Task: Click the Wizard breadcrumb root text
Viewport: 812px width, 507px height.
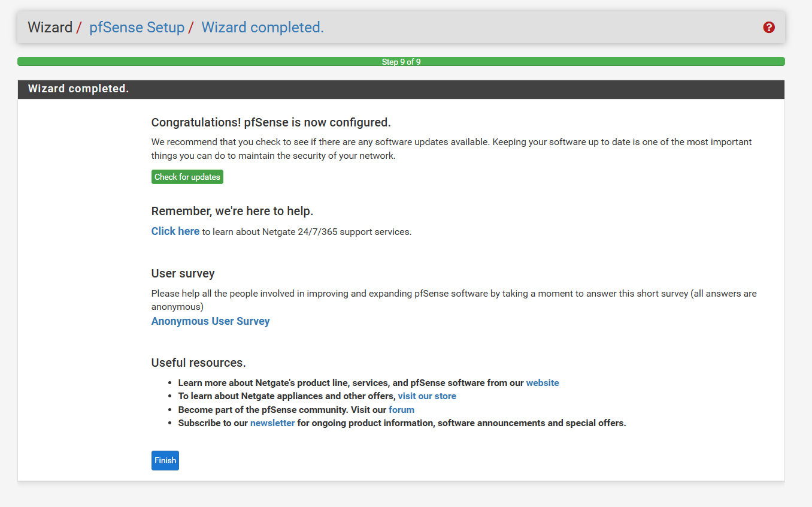Action: click(x=50, y=28)
